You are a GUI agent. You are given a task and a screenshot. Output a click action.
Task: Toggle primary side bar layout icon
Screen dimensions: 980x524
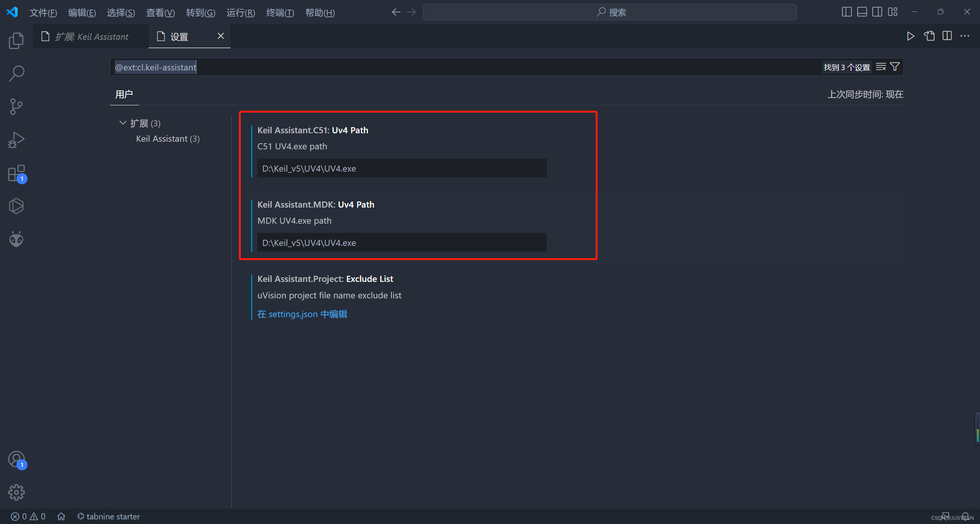847,12
